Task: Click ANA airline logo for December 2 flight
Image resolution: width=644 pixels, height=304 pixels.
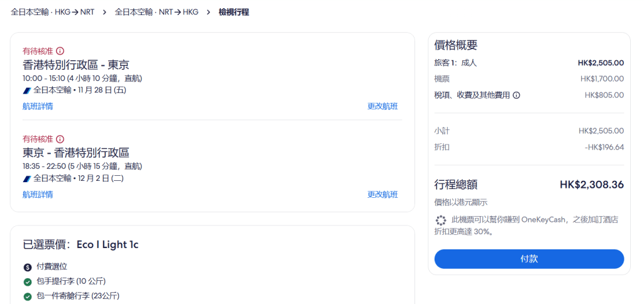Action: point(27,178)
